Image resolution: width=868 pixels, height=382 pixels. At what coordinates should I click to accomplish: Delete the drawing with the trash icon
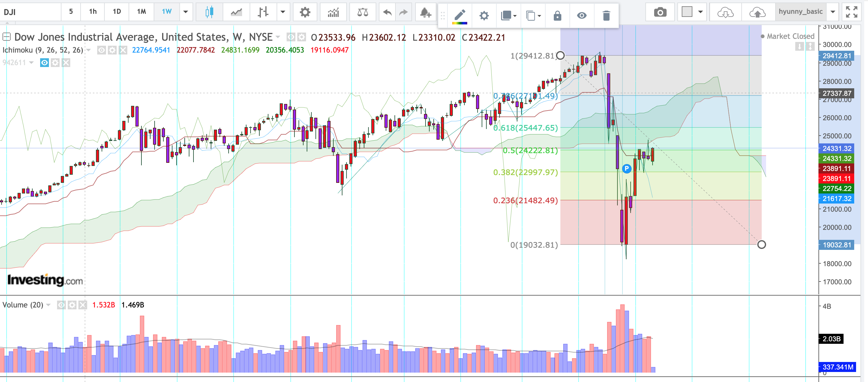click(x=606, y=15)
